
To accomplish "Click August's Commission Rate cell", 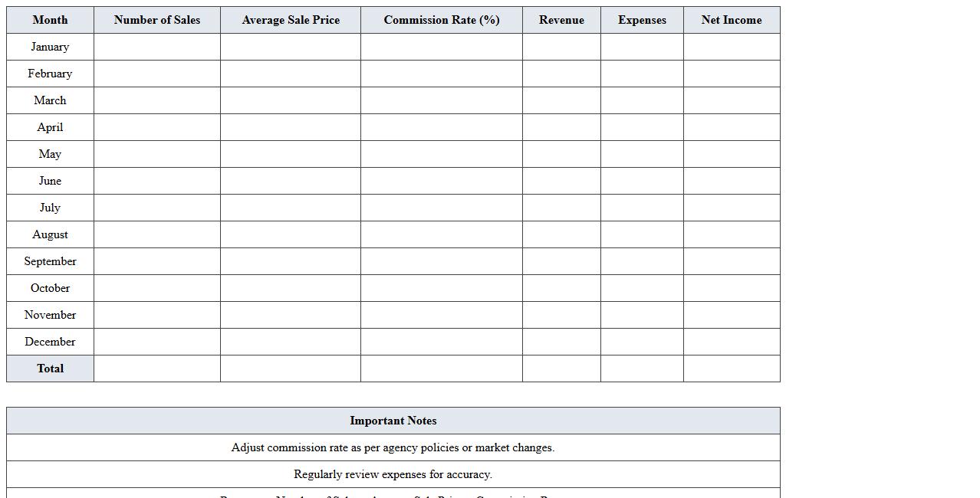I will pos(442,234).
